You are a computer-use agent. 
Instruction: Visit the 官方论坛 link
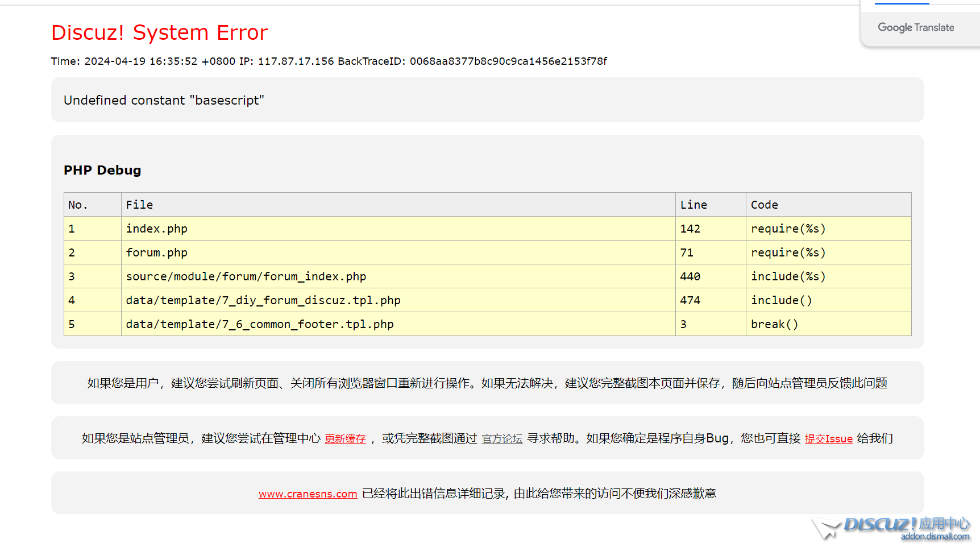tap(502, 438)
